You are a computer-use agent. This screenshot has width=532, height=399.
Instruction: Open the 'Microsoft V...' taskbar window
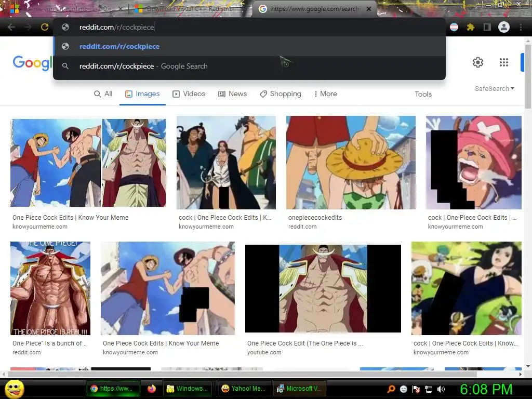tap(299, 389)
